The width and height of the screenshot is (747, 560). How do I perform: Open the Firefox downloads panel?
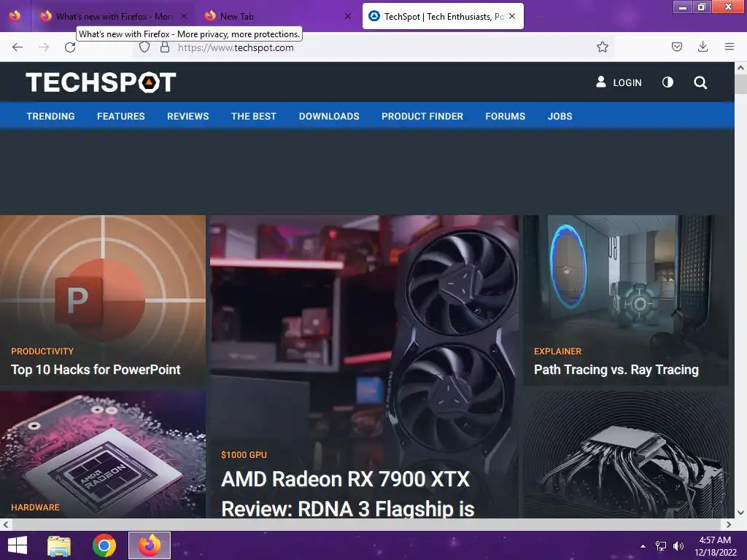tap(703, 47)
